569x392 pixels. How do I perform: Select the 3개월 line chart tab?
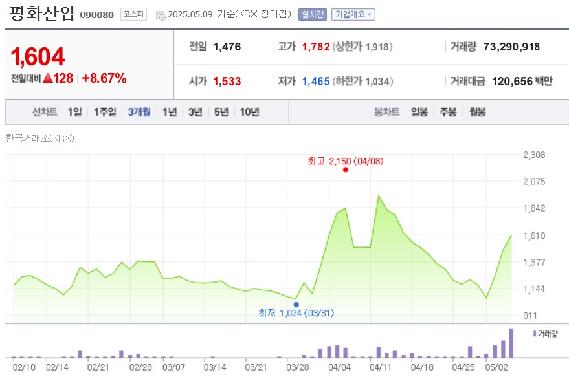point(139,112)
